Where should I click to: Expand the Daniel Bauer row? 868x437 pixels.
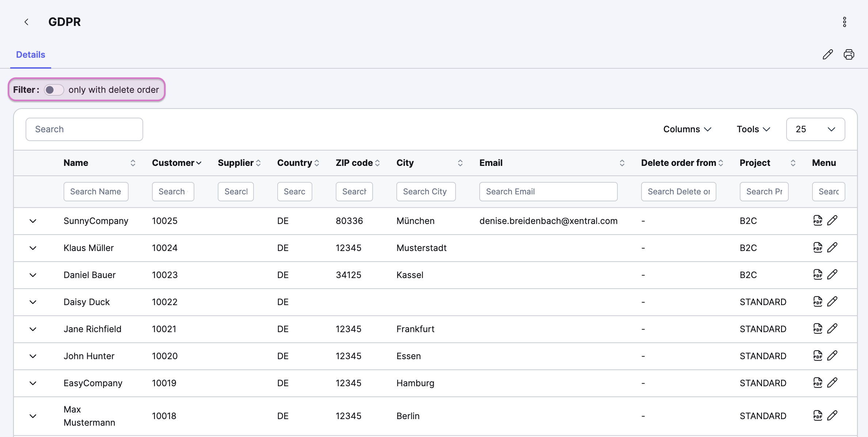click(x=33, y=275)
